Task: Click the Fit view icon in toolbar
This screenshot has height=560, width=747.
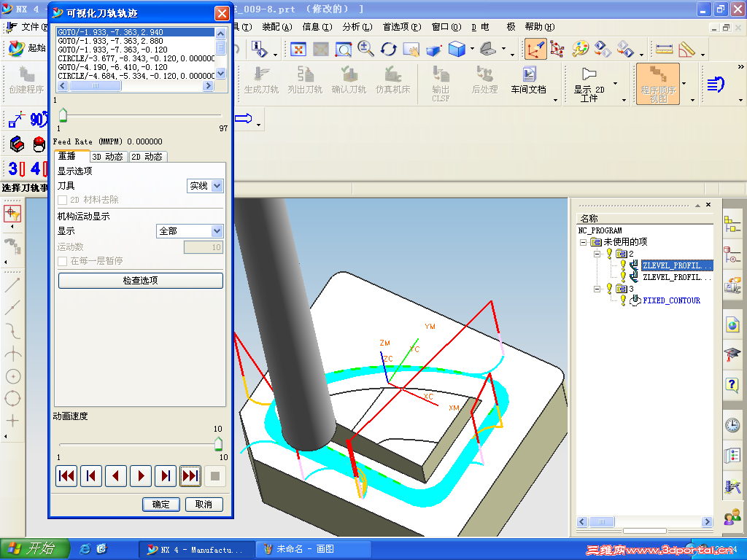Action: pos(298,49)
